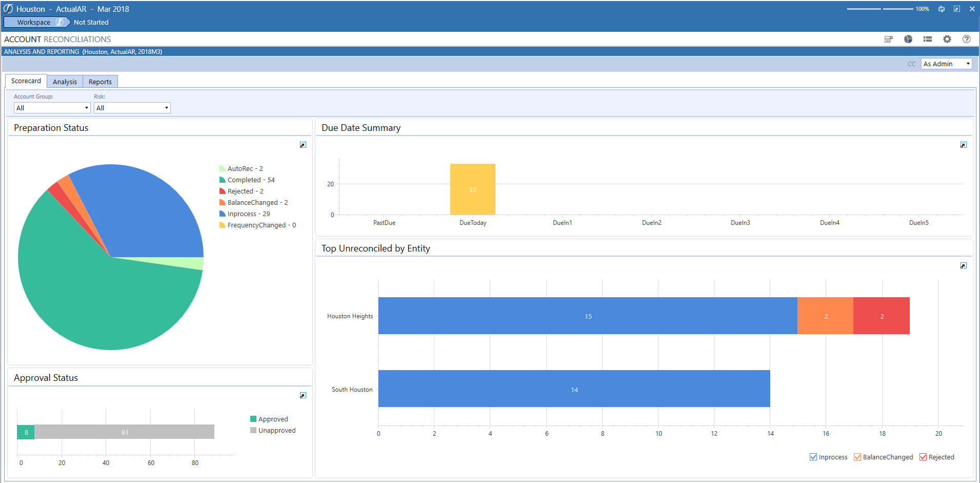Screen dimensions: 980x483
Task: Click the Unapproved legend swatch
Action: [x=253, y=430]
